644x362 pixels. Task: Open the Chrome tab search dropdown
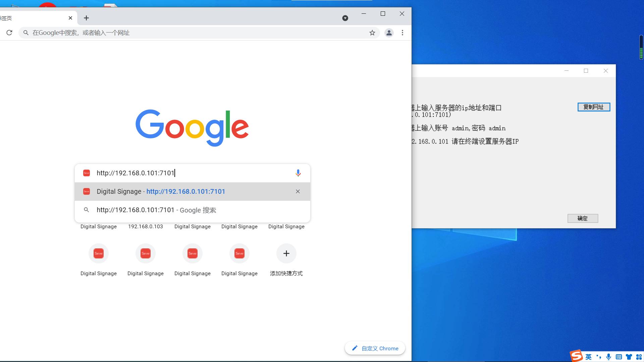click(345, 18)
